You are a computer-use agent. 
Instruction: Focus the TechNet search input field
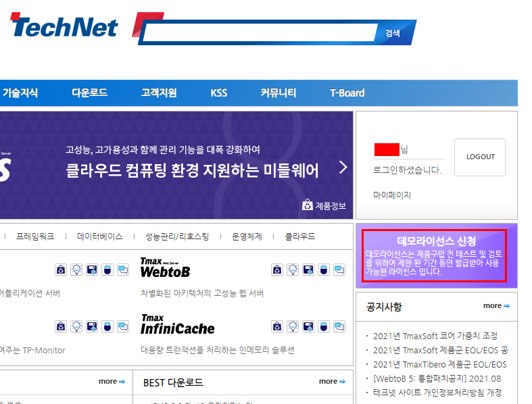click(260, 32)
